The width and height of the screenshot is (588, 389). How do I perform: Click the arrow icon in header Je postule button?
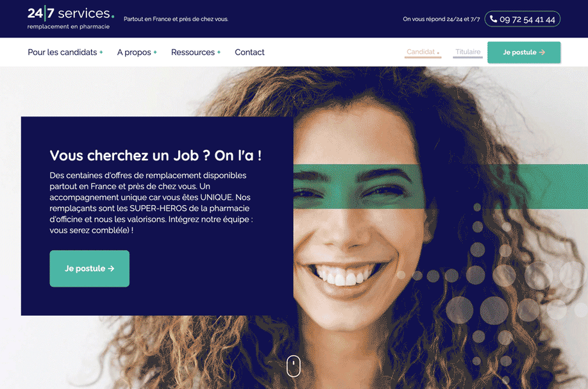click(542, 53)
